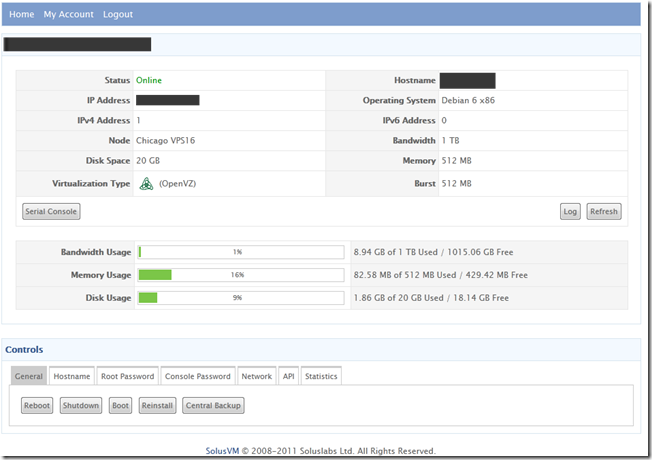652x460 pixels.
Task: Reboot the VPS with Reboot button
Action: 37,405
